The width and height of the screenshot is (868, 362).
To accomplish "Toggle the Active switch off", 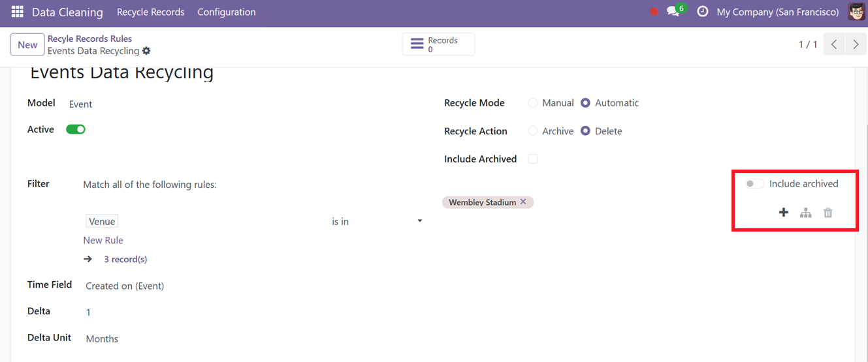I will point(76,129).
